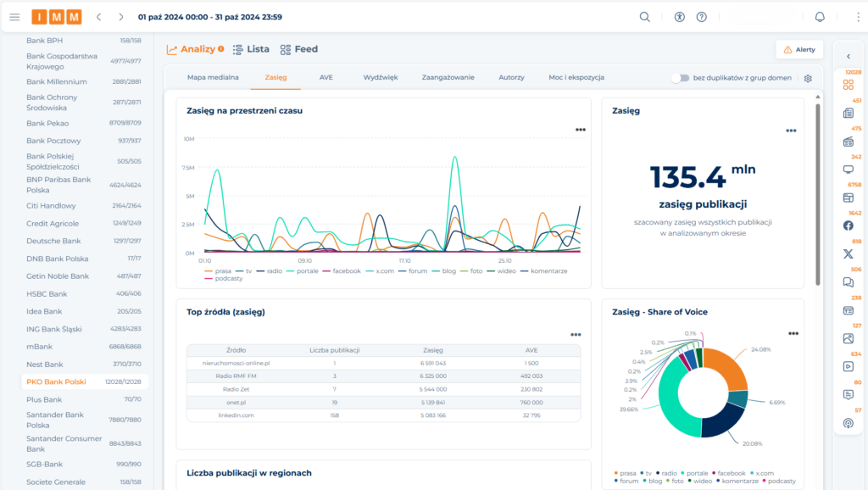Open the AVE tab

click(x=326, y=77)
